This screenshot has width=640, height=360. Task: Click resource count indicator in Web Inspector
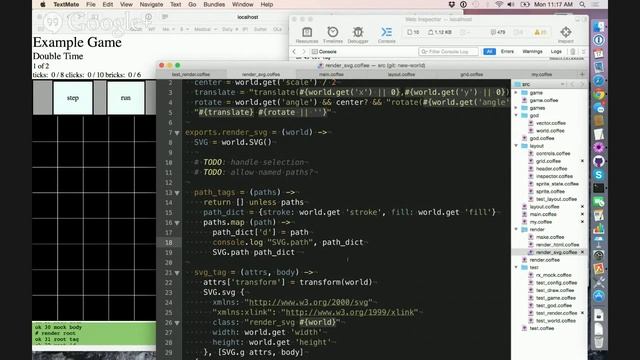click(413, 32)
